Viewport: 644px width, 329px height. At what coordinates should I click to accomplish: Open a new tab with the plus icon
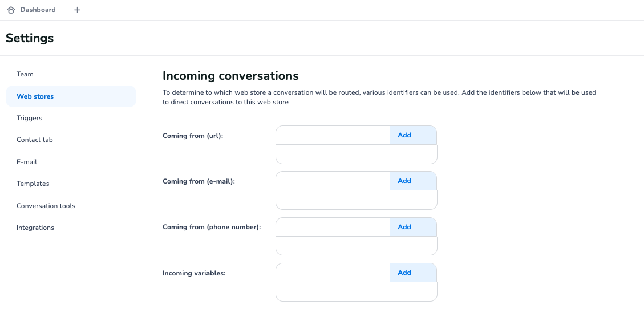coord(77,10)
